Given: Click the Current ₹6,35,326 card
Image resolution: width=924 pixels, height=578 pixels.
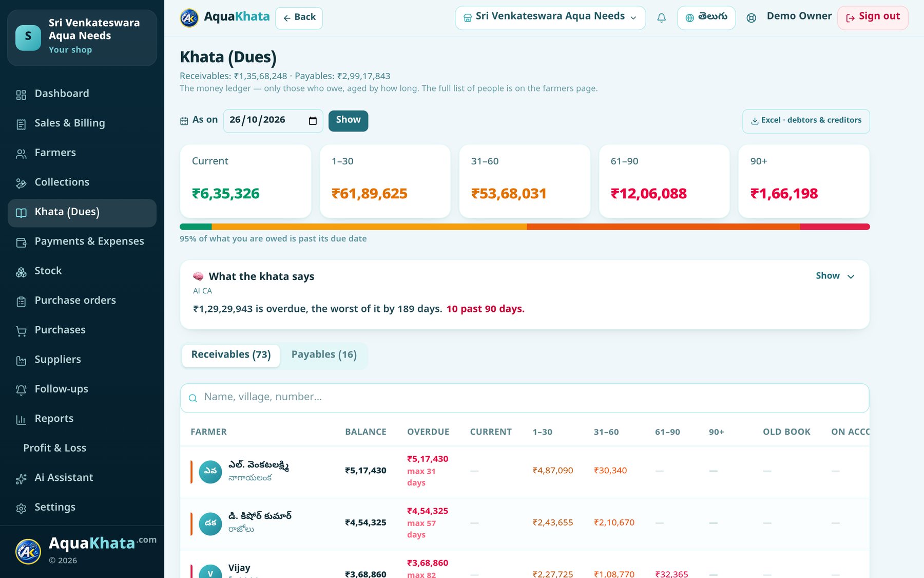Looking at the screenshot, I should coord(245,181).
